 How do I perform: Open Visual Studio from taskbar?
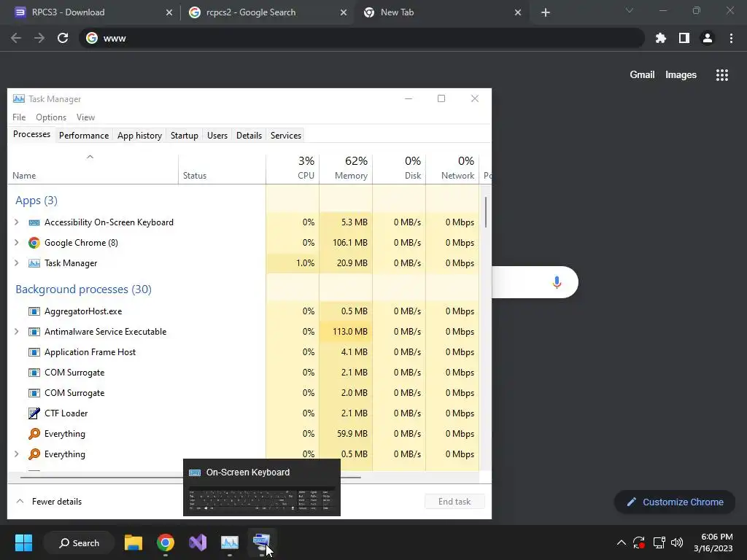click(x=197, y=542)
